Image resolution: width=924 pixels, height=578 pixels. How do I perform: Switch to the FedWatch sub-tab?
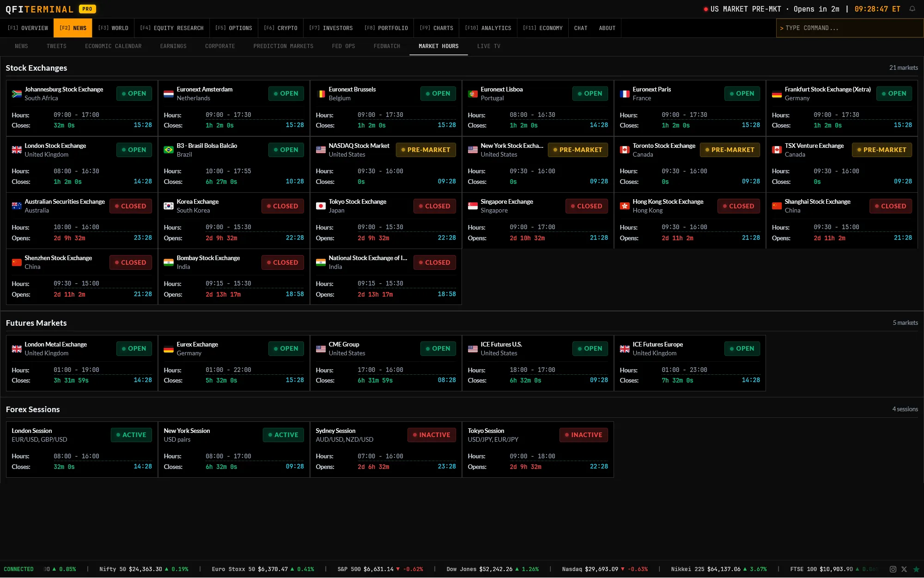point(387,46)
